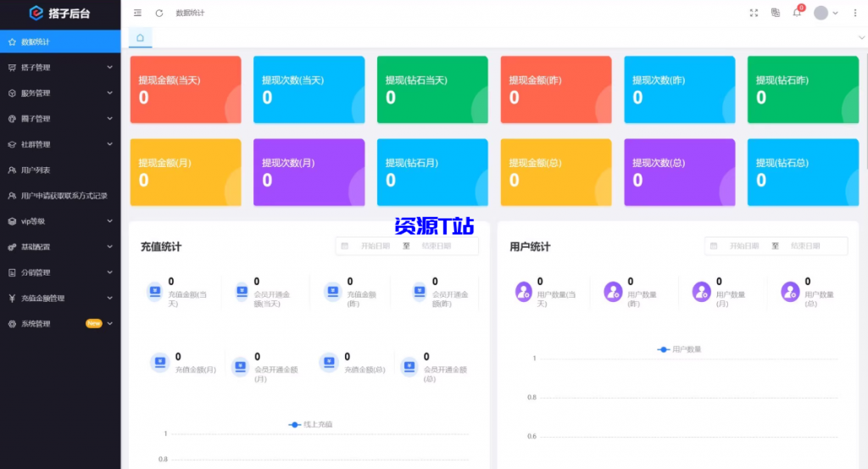
Task: Click the 用户数量(月) purple user icon
Action: [x=701, y=292]
